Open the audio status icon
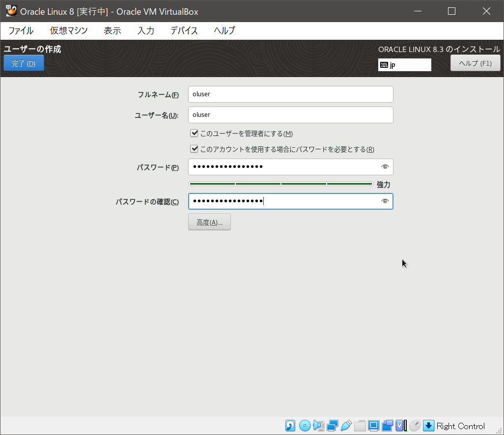 318,426
